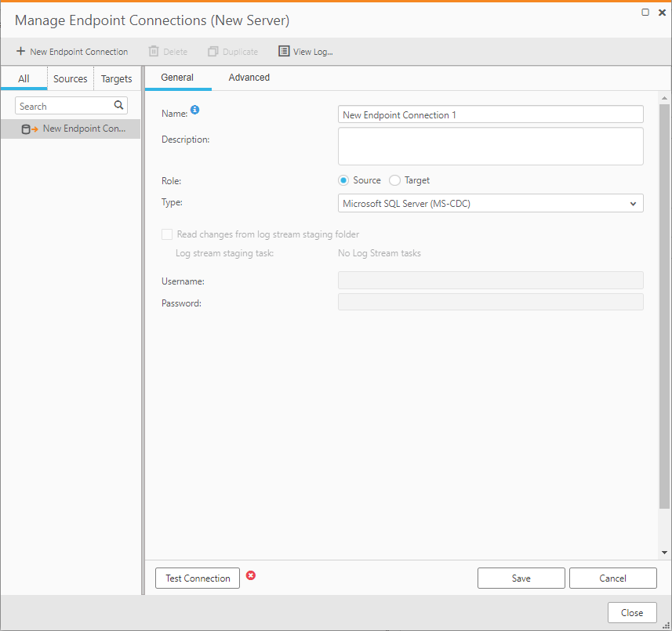The height and width of the screenshot is (631, 672).
Task: Click the error indicator next to Test Connection
Action: (251, 575)
